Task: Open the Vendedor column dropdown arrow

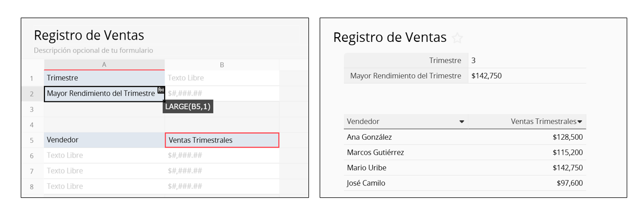Action: (461, 122)
